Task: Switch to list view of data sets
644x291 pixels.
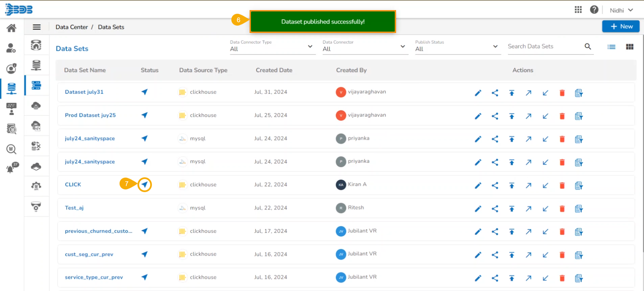Action: tap(611, 47)
